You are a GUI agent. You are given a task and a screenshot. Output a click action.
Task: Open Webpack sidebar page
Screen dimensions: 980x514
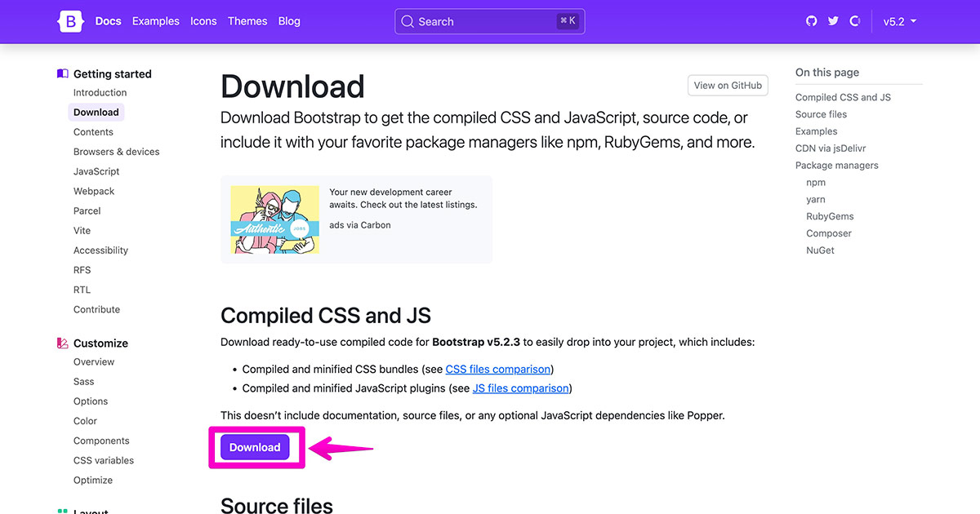94,191
